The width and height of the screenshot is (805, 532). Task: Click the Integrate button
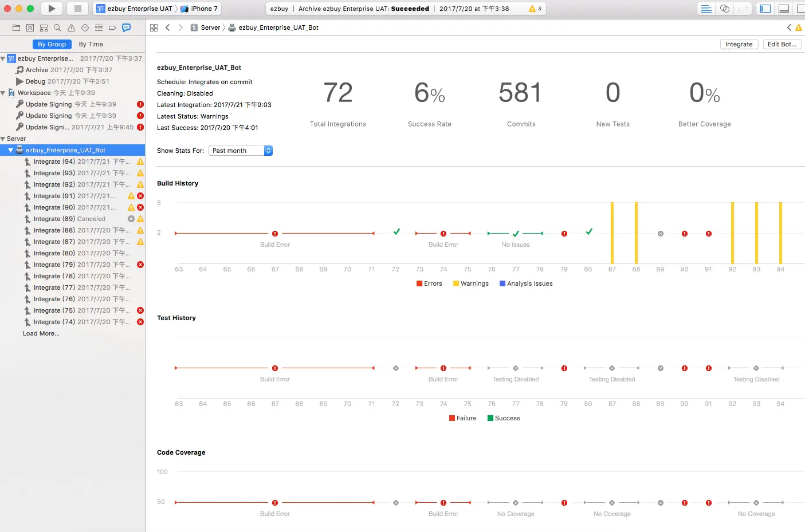click(x=739, y=44)
